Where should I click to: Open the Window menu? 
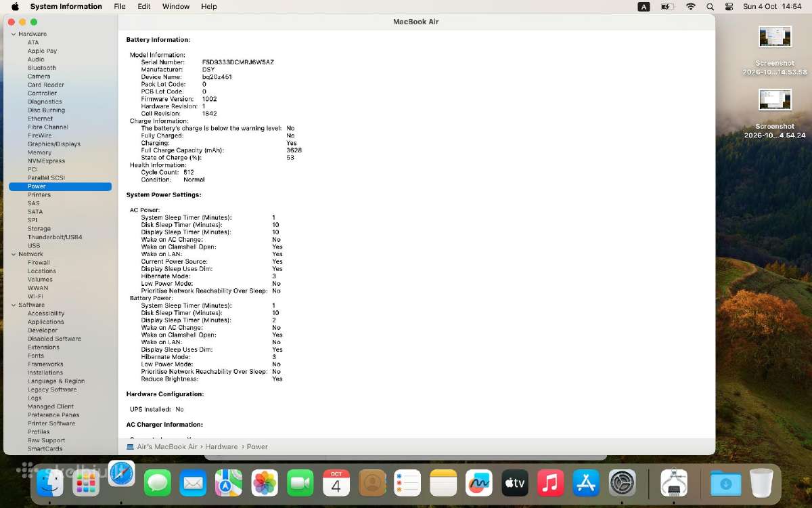(x=176, y=6)
